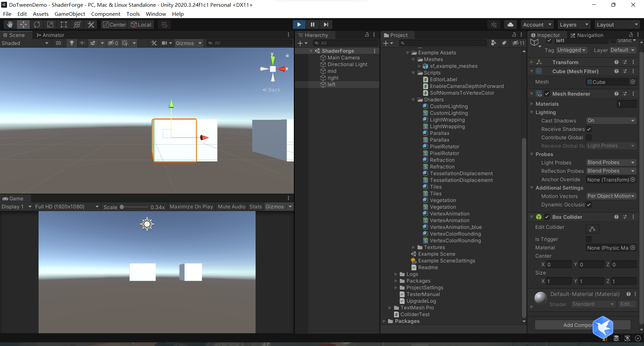Toggle Mute Audio button
Screen dimensions: 644x346
point(232,207)
